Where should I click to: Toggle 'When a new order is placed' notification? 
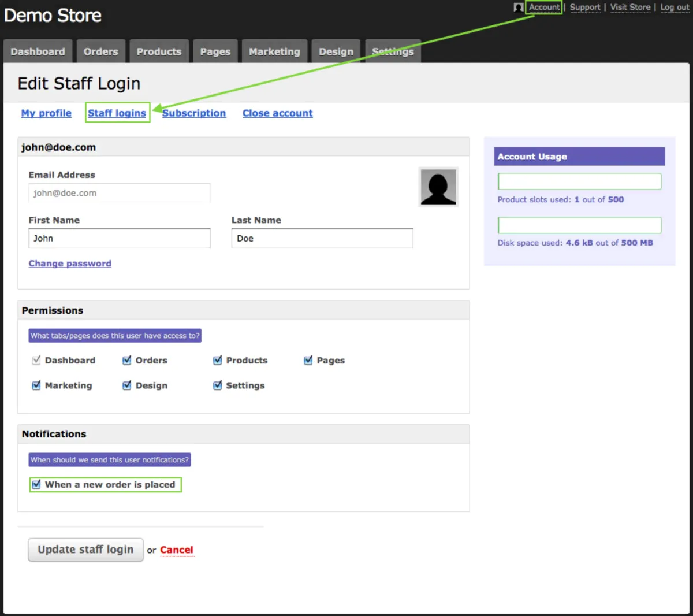[36, 484]
